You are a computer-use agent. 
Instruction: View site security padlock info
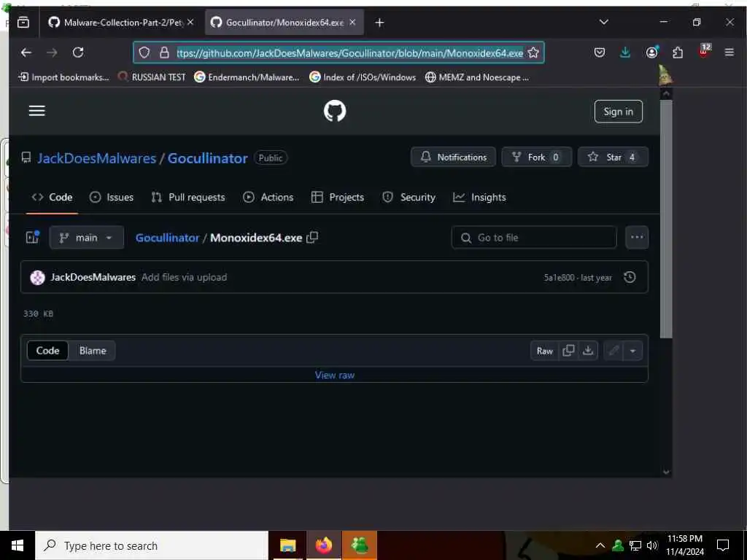click(x=164, y=52)
